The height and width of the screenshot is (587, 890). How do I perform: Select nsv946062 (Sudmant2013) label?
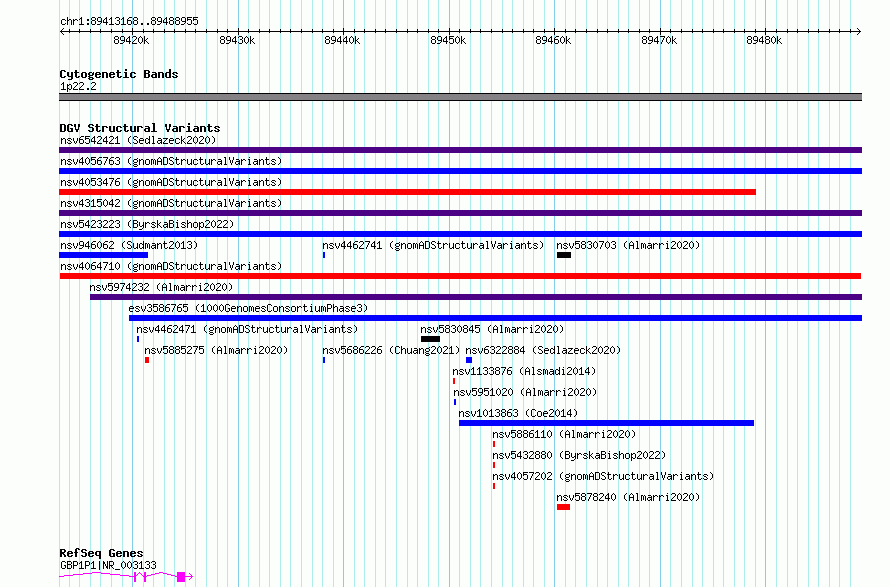(129, 245)
